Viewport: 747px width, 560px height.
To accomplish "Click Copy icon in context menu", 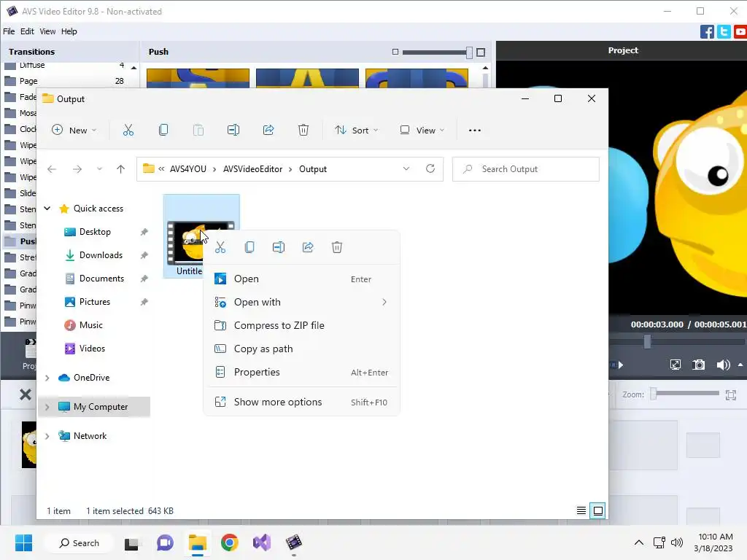I will [249, 247].
